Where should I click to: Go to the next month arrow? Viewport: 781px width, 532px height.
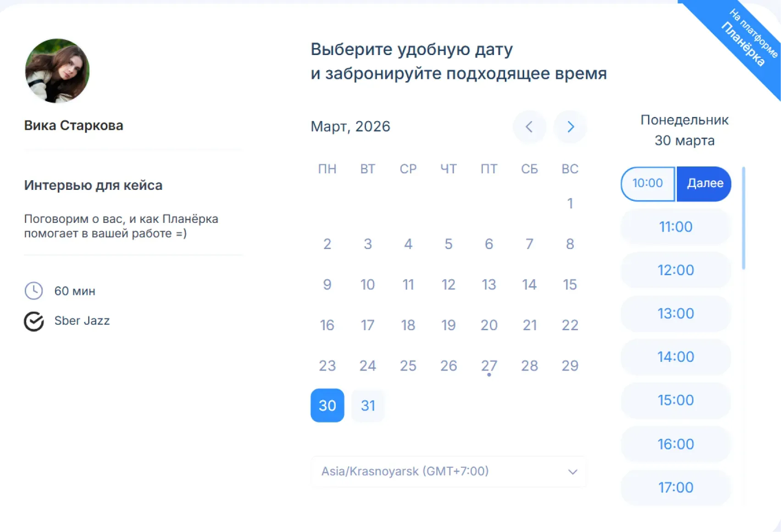[570, 127]
